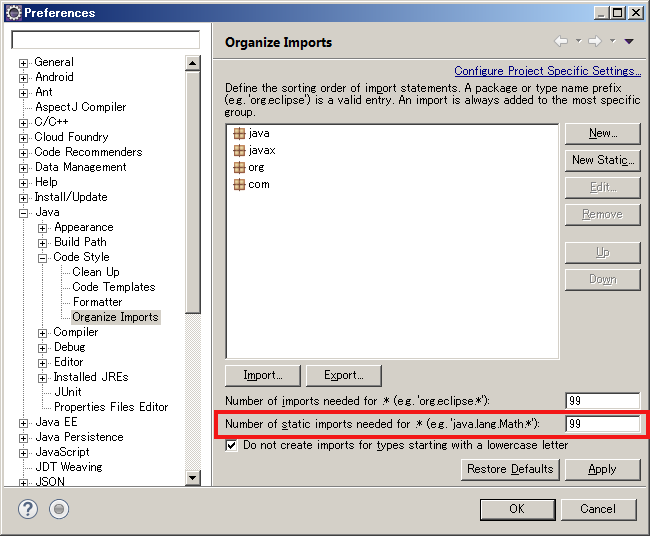Click the back navigation arrow icon
The width and height of the screenshot is (650, 536).
coord(561,41)
